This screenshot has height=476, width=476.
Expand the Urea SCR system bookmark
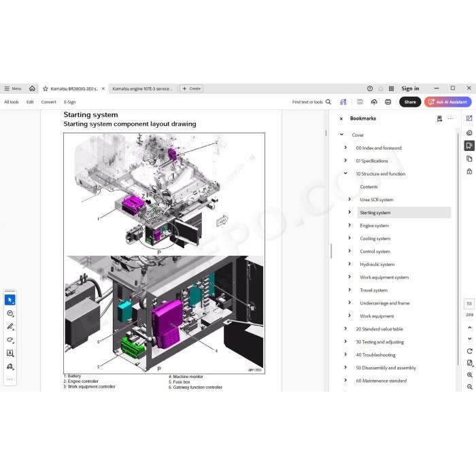pyautogui.click(x=350, y=199)
